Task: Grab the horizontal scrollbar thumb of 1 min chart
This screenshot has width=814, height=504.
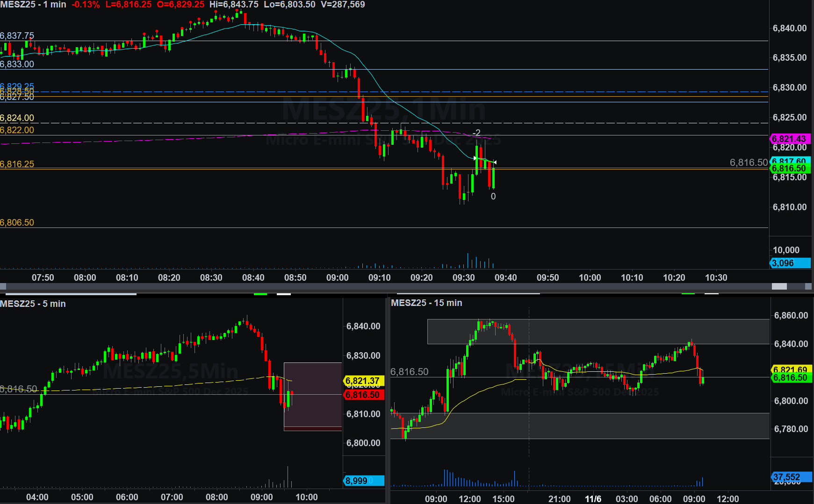Action: tap(779, 286)
